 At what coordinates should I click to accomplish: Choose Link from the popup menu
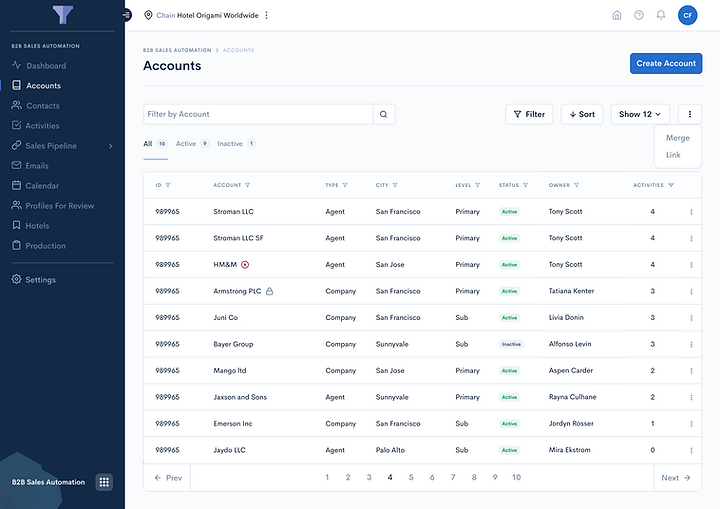pyautogui.click(x=673, y=155)
